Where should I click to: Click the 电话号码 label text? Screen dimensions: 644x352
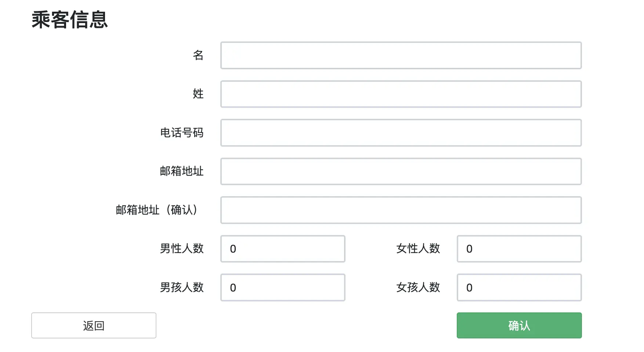point(182,133)
